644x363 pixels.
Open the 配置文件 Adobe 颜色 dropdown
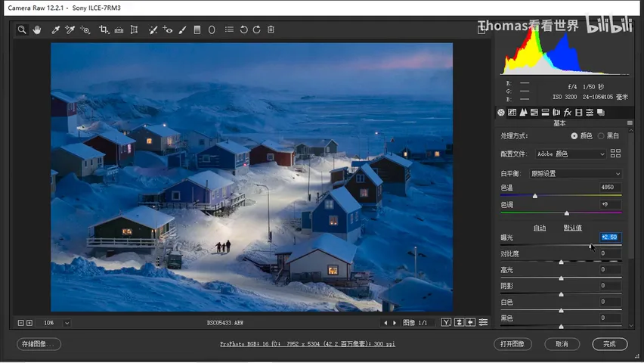tap(571, 154)
